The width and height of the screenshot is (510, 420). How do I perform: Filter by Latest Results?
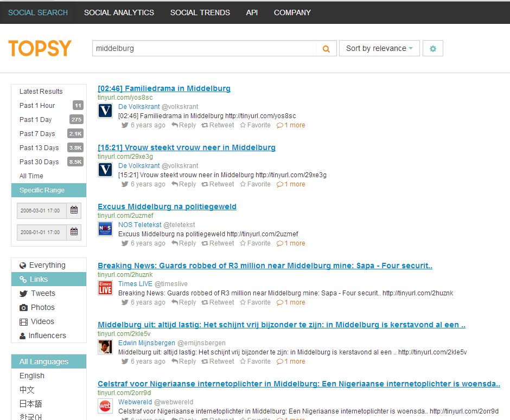coord(49,91)
